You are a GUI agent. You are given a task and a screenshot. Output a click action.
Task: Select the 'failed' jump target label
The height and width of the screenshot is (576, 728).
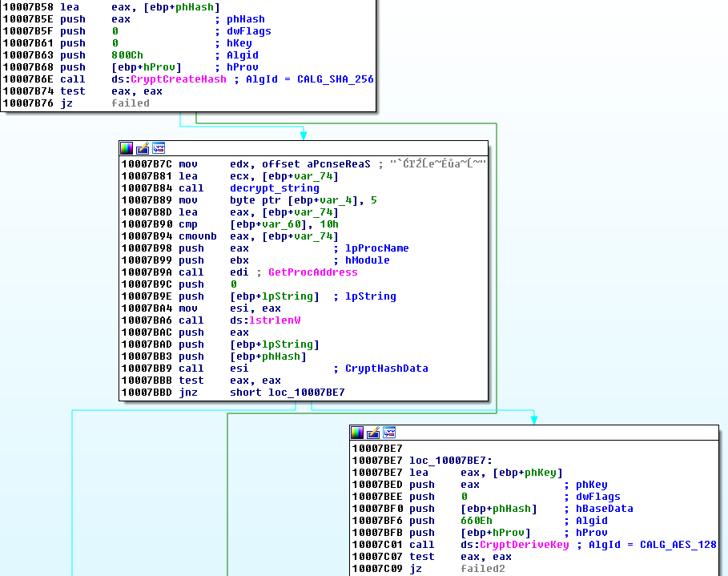tap(131, 103)
